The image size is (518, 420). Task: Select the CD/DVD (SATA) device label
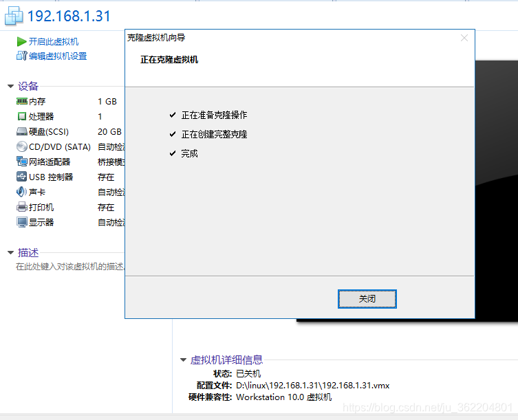tap(60, 147)
